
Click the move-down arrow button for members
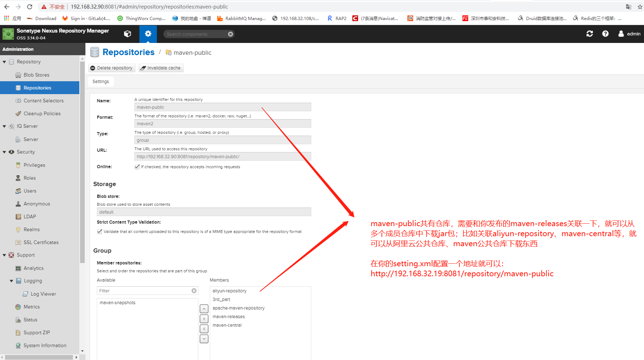pyautogui.click(x=204, y=339)
